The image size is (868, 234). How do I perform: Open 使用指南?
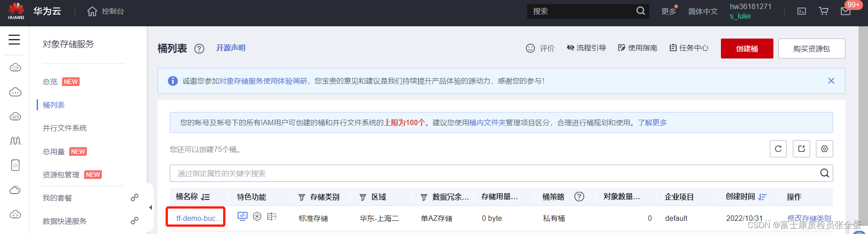pos(638,48)
